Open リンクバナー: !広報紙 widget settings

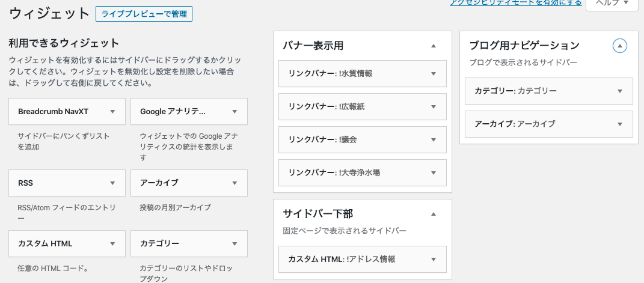coord(433,107)
